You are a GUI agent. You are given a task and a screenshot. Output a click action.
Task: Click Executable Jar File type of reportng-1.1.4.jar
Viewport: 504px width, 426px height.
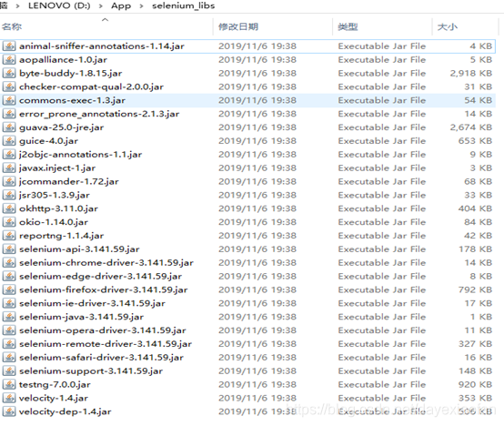click(382, 236)
